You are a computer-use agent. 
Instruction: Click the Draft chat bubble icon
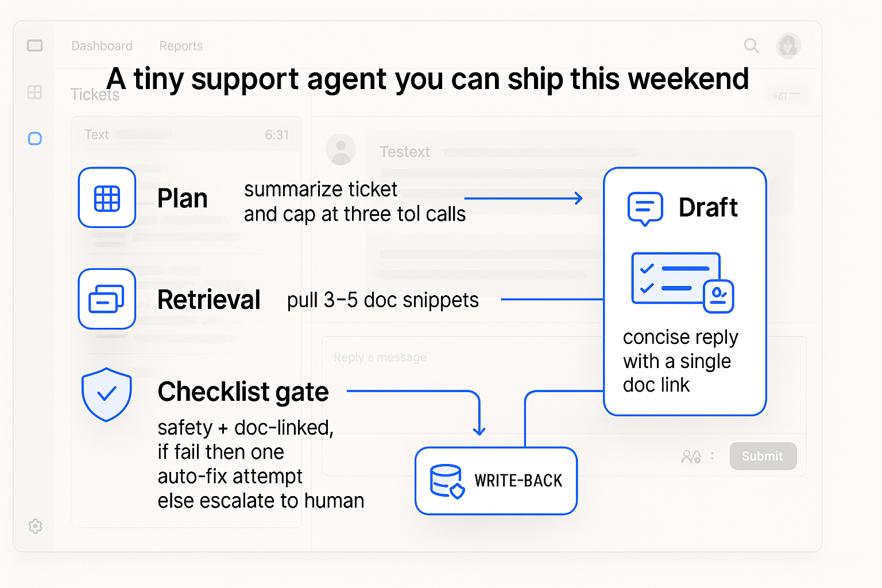(x=645, y=208)
